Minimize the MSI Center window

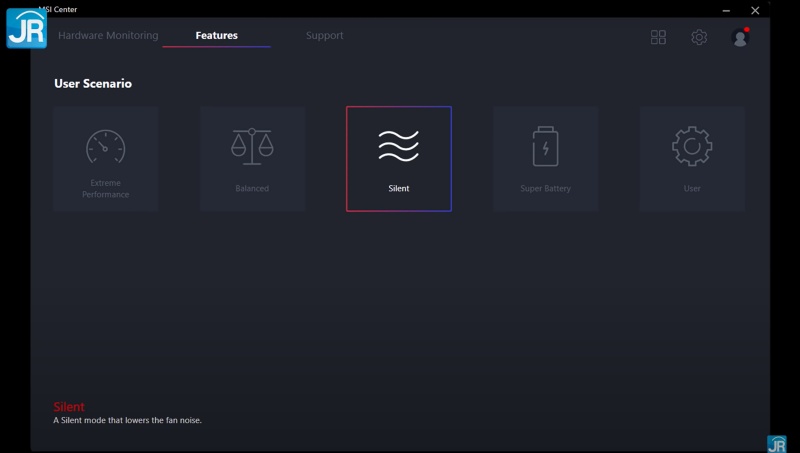pos(726,10)
